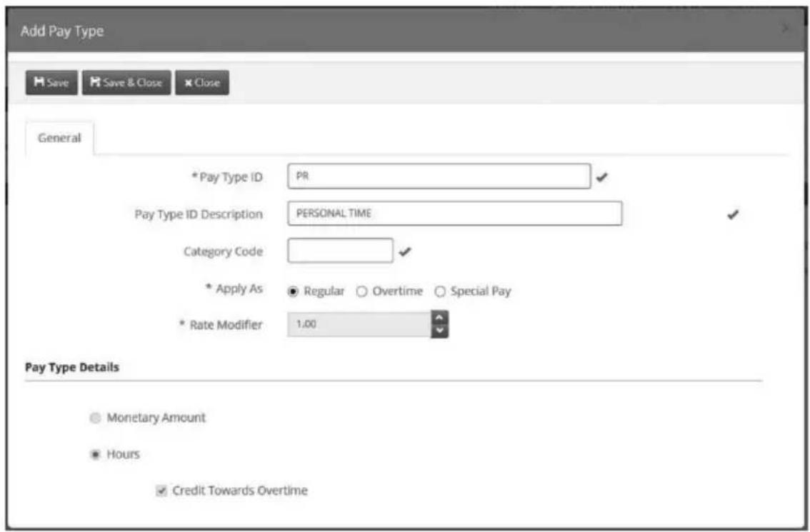Click checkmark icon beside Pay Type ID
This screenshot has width=810, height=532.
[602, 177]
